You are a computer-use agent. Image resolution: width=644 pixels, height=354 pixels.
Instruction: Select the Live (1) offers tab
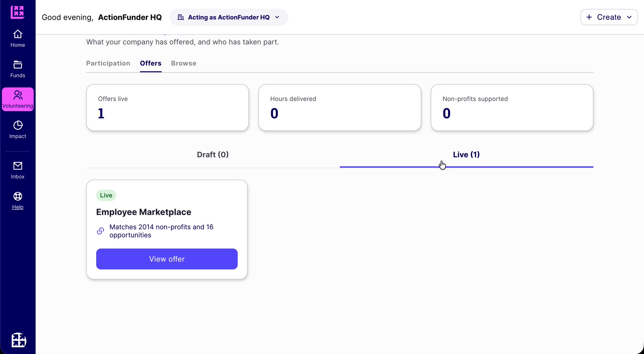(466, 155)
